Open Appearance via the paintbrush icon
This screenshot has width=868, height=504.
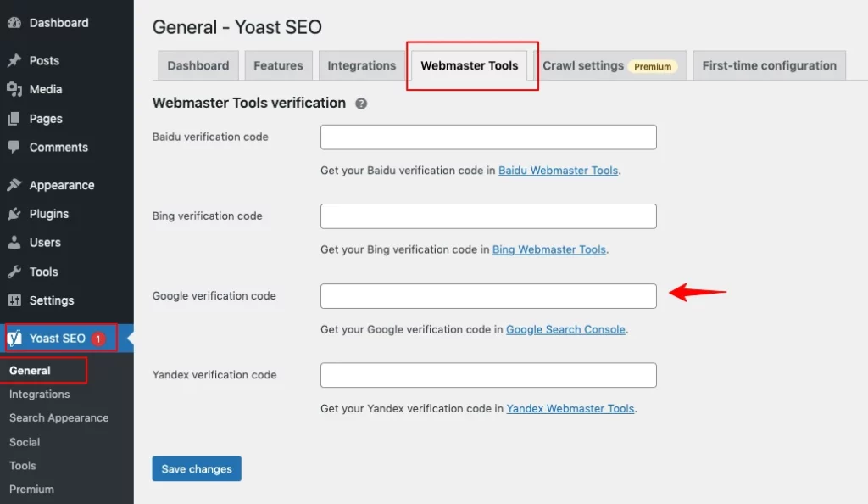[x=14, y=185]
